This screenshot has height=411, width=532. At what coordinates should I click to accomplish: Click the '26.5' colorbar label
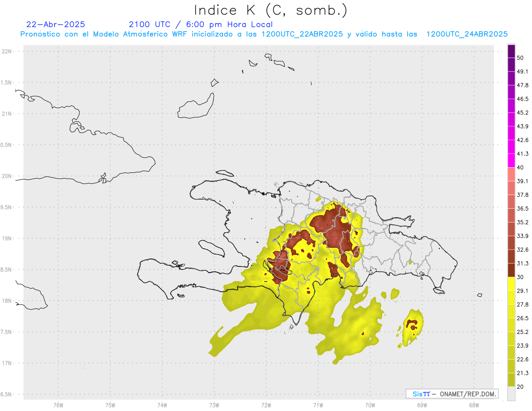click(x=523, y=318)
